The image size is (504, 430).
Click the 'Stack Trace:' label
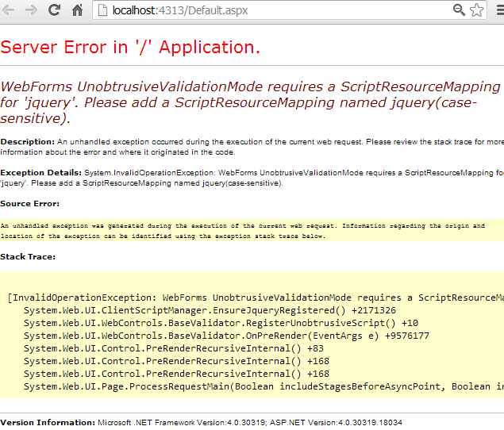pyautogui.click(x=27, y=256)
